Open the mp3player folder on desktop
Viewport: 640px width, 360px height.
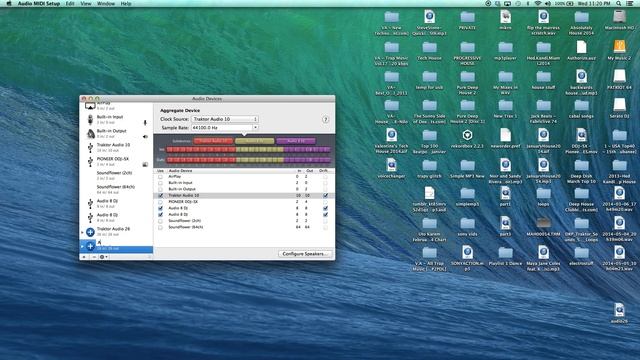tap(505, 47)
